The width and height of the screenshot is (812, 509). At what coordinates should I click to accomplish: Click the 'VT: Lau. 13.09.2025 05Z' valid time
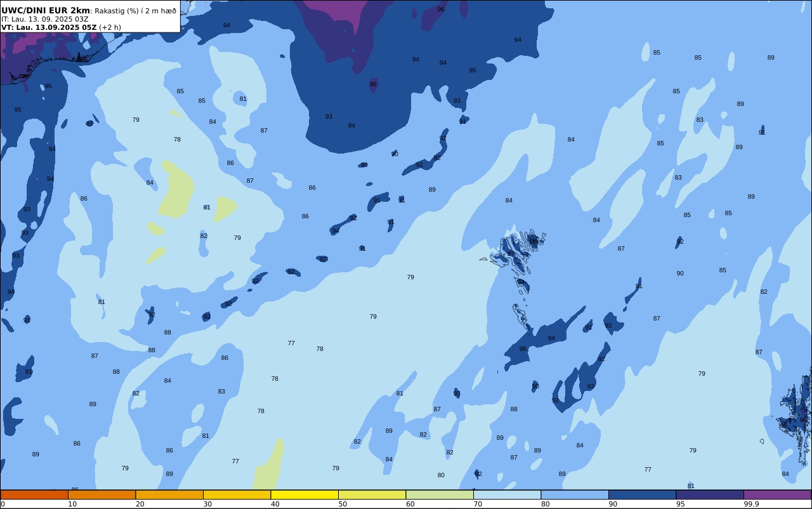coord(49,27)
